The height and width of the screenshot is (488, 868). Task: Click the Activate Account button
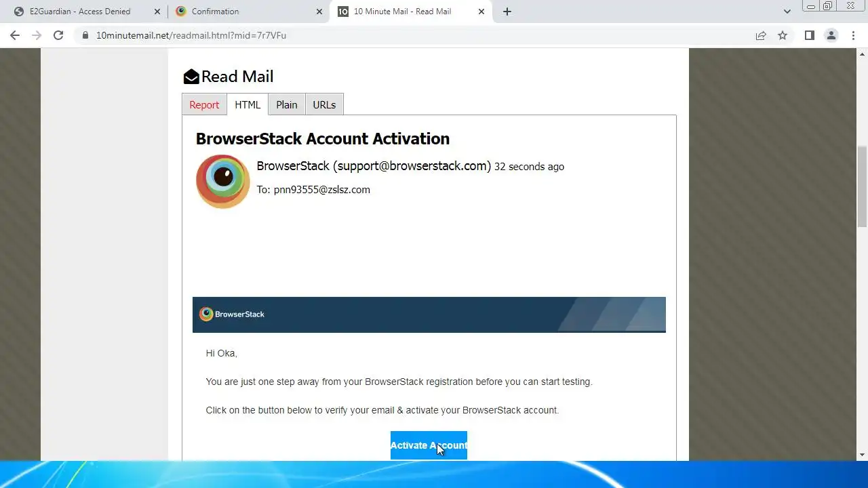[429, 445]
